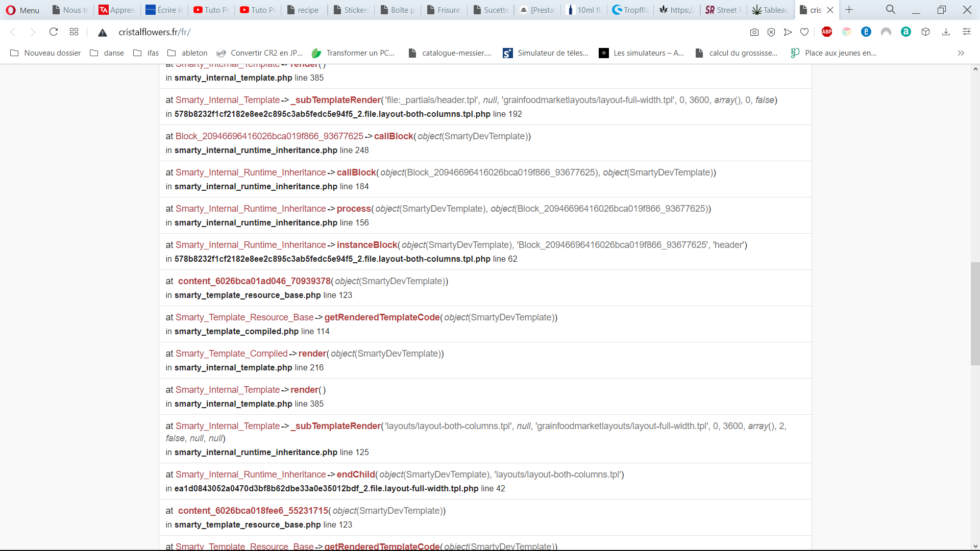This screenshot has height=551, width=980.
Task: Open 'Convertir CR2 en JP...' bookmark
Action: coord(259,53)
